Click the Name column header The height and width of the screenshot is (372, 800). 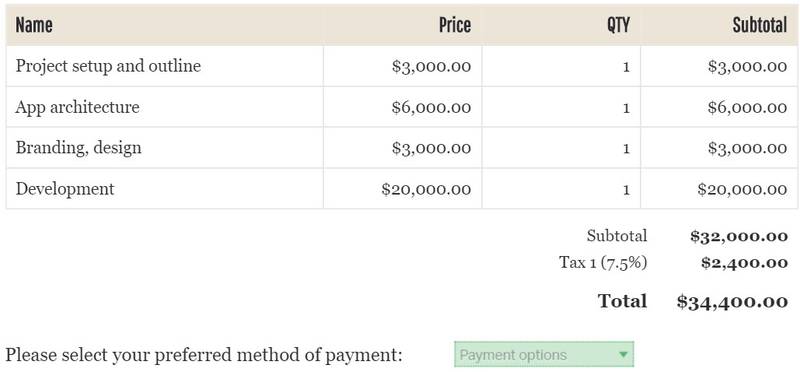coord(34,24)
